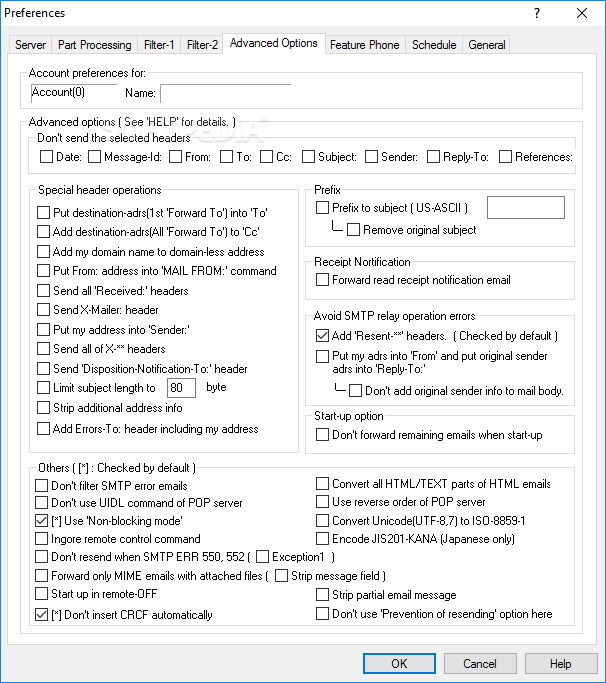The image size is (606, 683).
Task: Click the Account(0) field
Action: point(74,93)
